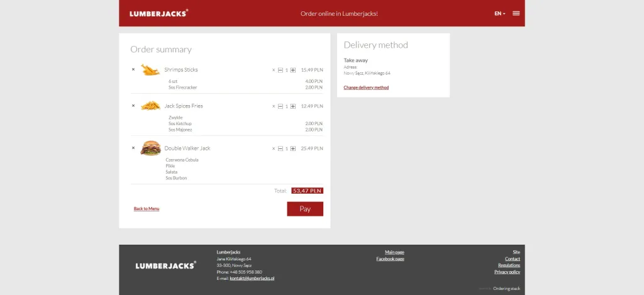
Task: Click the phone number +48 505 958 380
Action: [x=246, y=272]
